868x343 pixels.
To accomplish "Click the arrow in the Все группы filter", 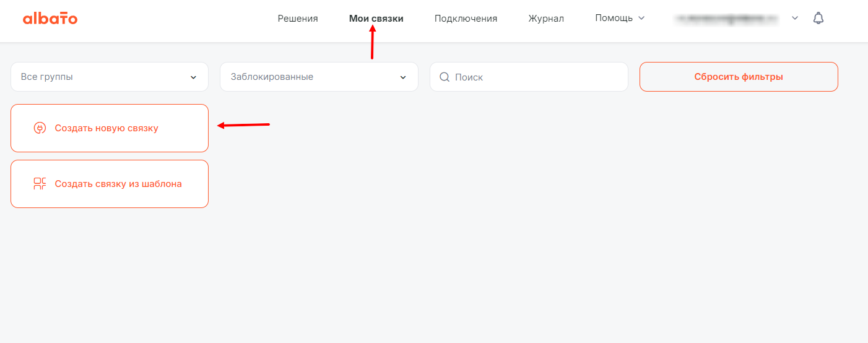I will (x=194, y=77).
